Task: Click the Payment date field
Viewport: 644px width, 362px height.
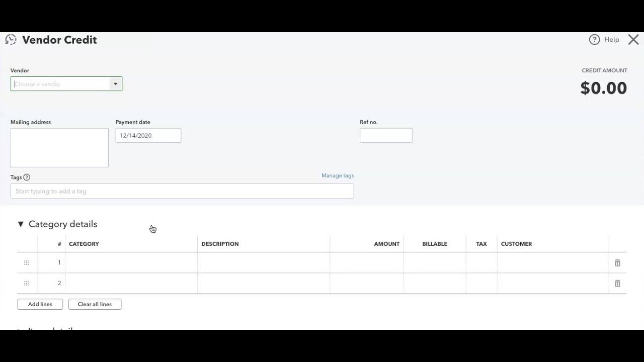Action: [x=148, y=135]
